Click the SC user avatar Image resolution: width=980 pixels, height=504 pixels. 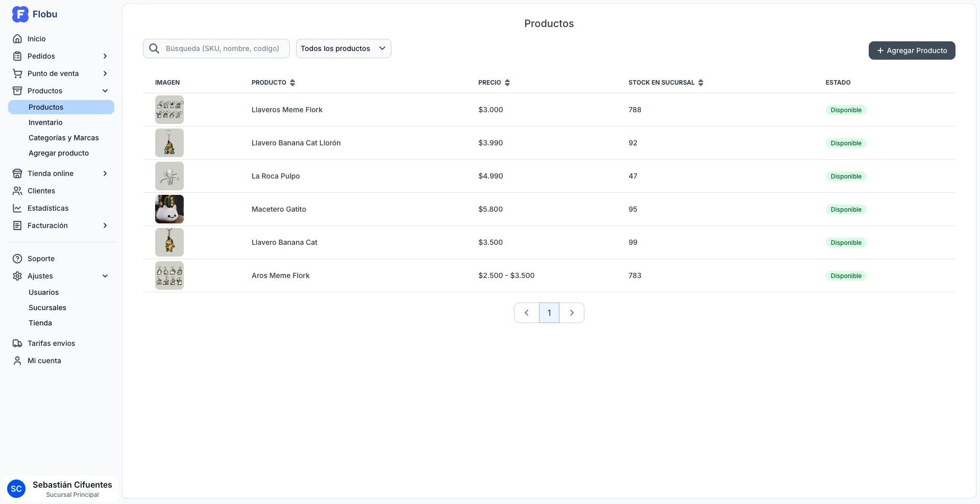coord(16,489)
